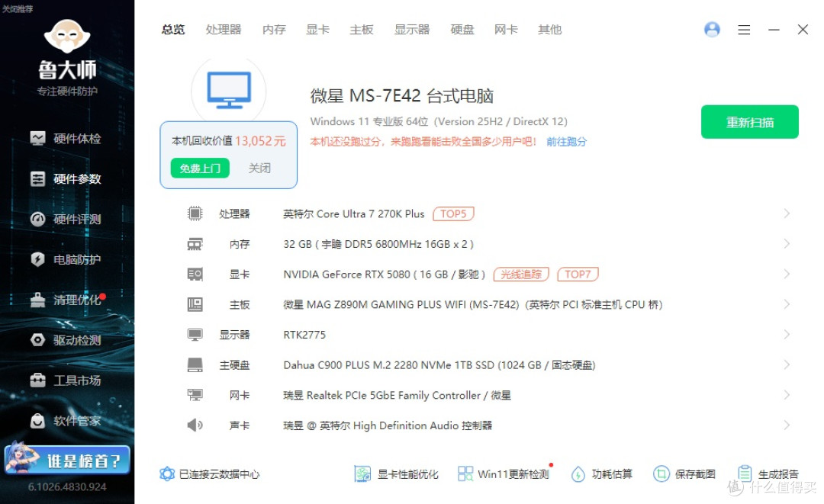Open 工具市场 tool market

point(66,380)
